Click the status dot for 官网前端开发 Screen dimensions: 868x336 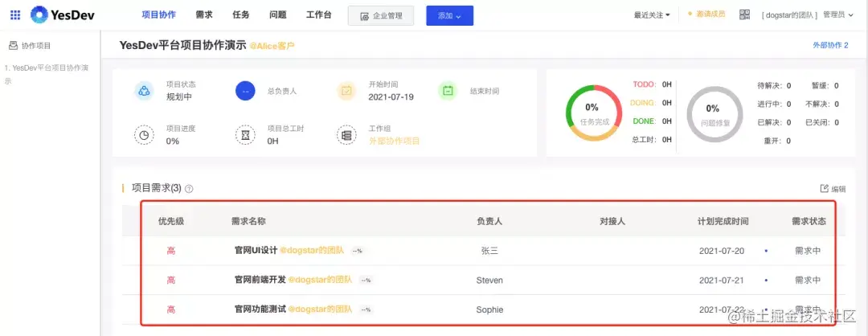[766, 280]
